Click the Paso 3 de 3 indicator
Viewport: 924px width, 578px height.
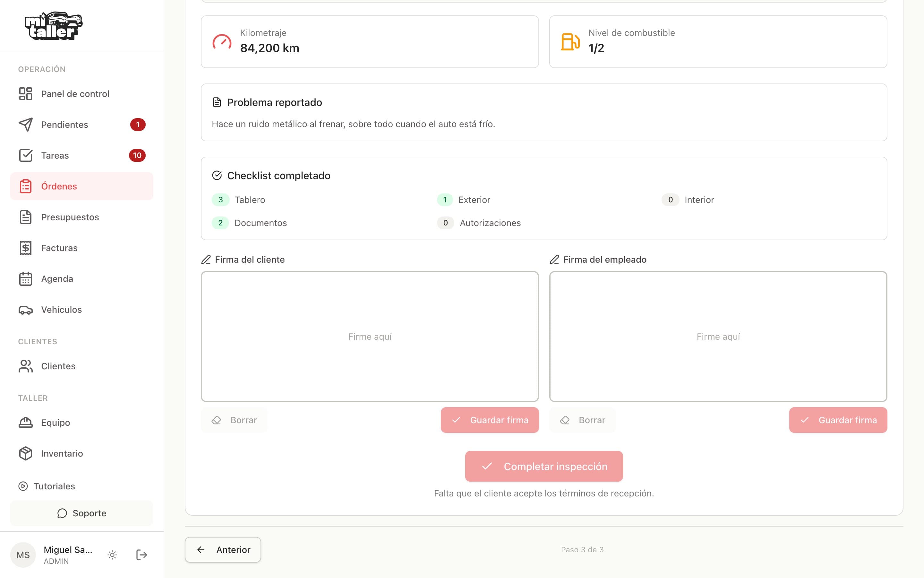pos(582,550)
